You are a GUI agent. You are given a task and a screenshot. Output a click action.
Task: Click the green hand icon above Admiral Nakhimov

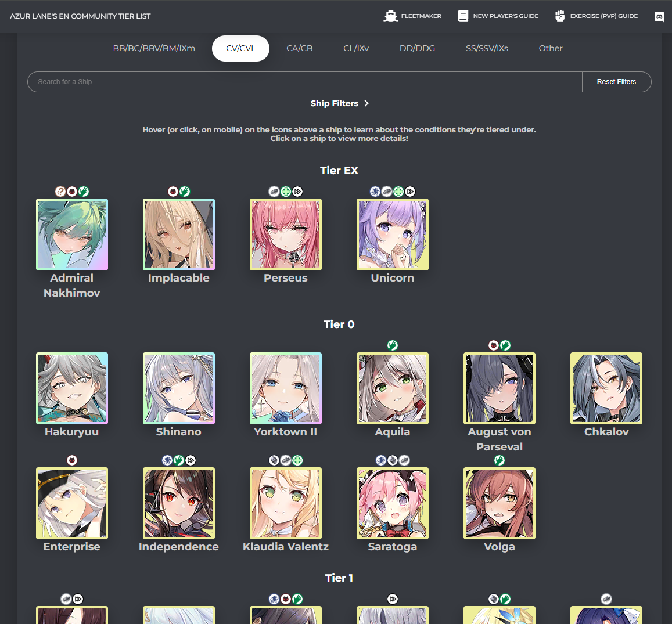[x=84, y=192]
